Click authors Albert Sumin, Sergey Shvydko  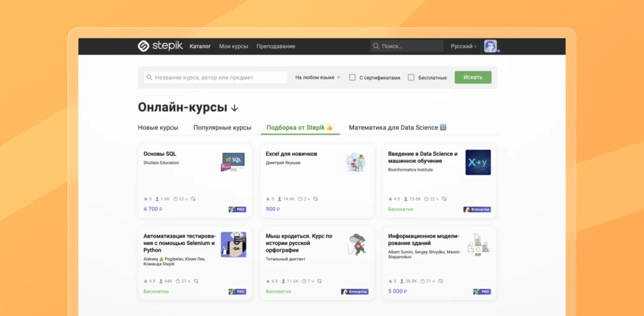coord(424,254)
